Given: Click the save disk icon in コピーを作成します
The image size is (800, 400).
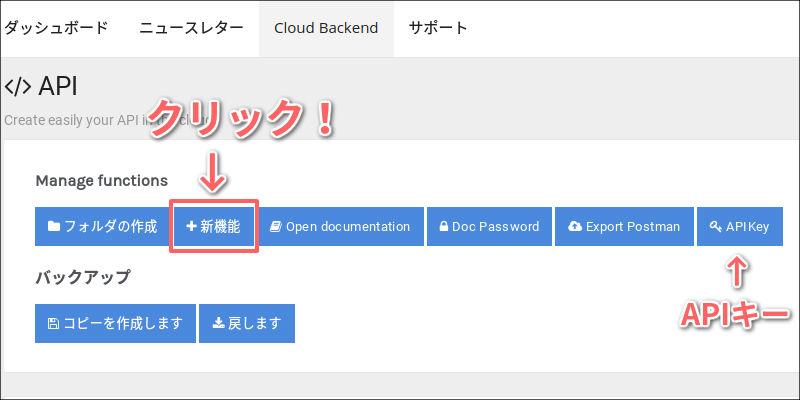Looking at the screenshot, I should point(53,323).
